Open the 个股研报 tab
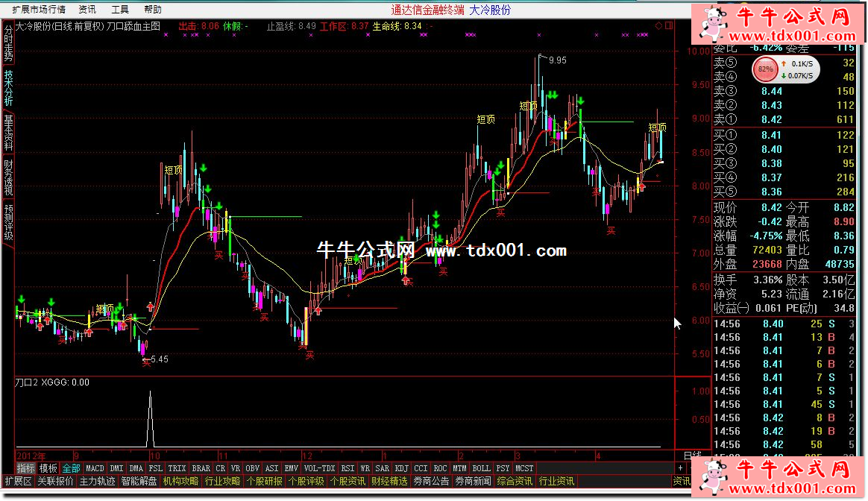The image size is (868, 501). [x=264, y=481]
